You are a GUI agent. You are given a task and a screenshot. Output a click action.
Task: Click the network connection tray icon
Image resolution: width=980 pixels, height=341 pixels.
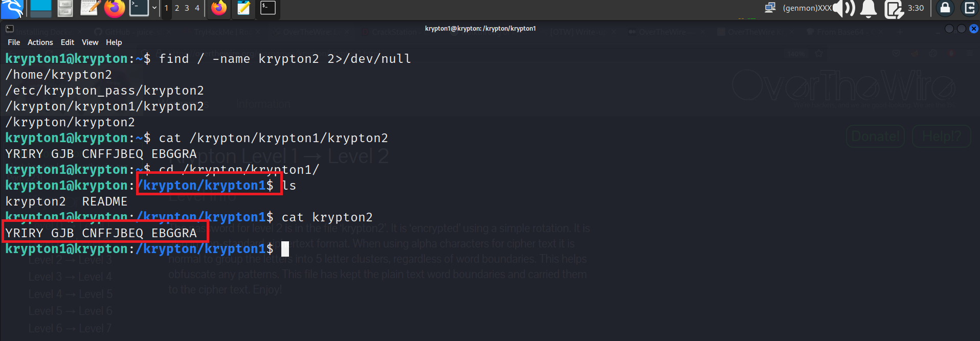coord(770,8)
